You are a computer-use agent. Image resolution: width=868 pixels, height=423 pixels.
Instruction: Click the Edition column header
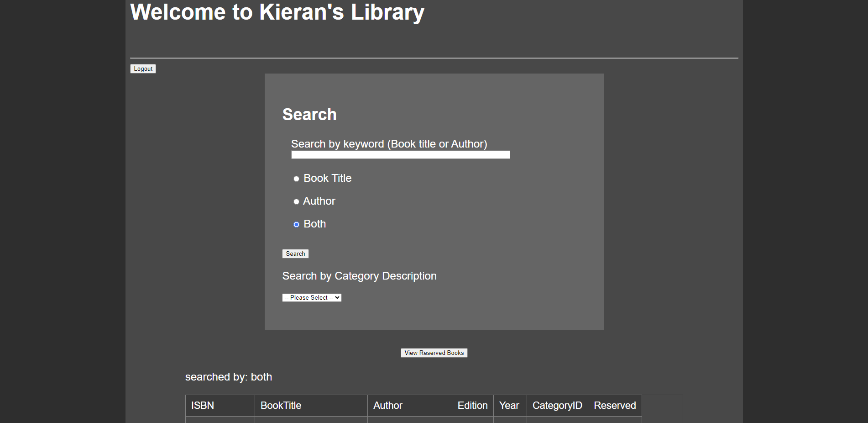[472, 406]
